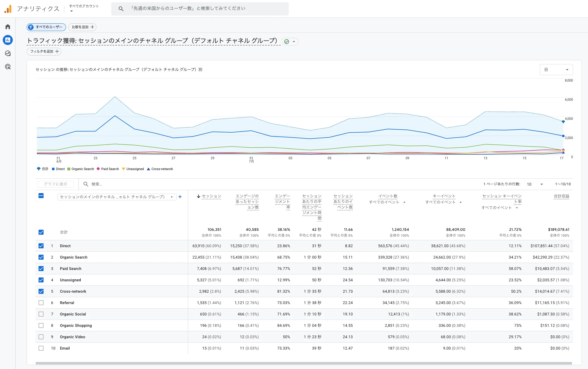Click セッションあたりのイベント数 column header
The image size is (588, 369).
pos(343,201)
